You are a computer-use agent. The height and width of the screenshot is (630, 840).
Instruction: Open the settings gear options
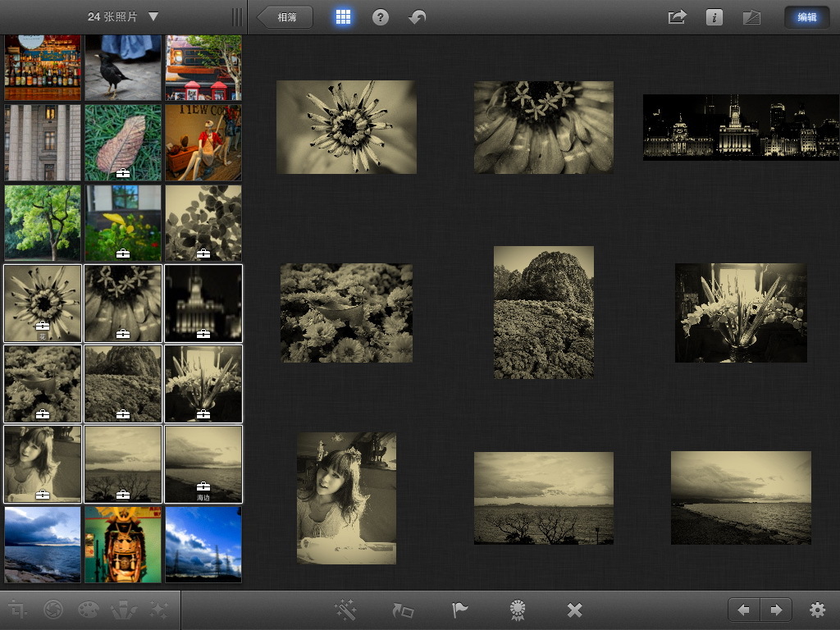(x=817, y=609)
